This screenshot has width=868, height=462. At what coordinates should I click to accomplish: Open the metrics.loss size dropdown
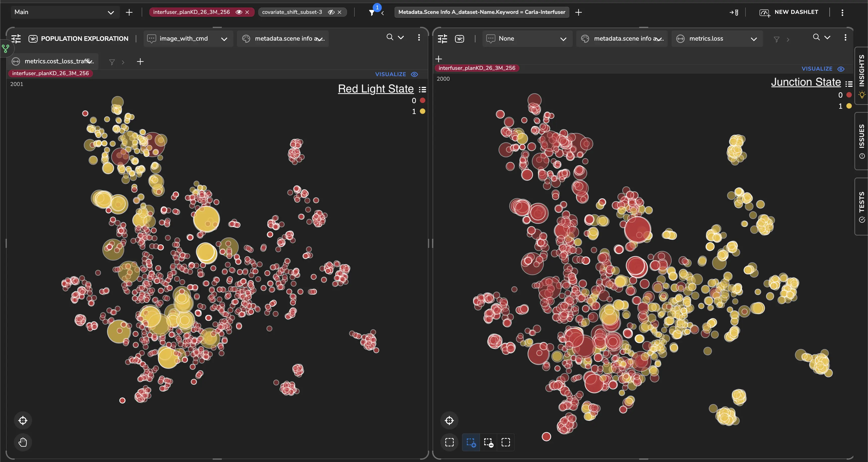[754, 39]
